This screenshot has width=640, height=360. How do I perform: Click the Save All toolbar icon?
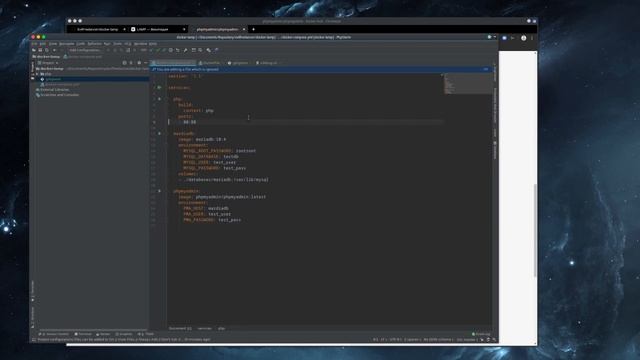coord(40,50)
